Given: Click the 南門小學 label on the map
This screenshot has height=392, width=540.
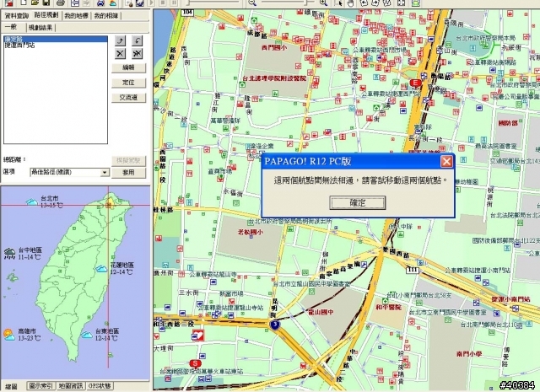Looking at the screenshot, I should coord(469,354).
